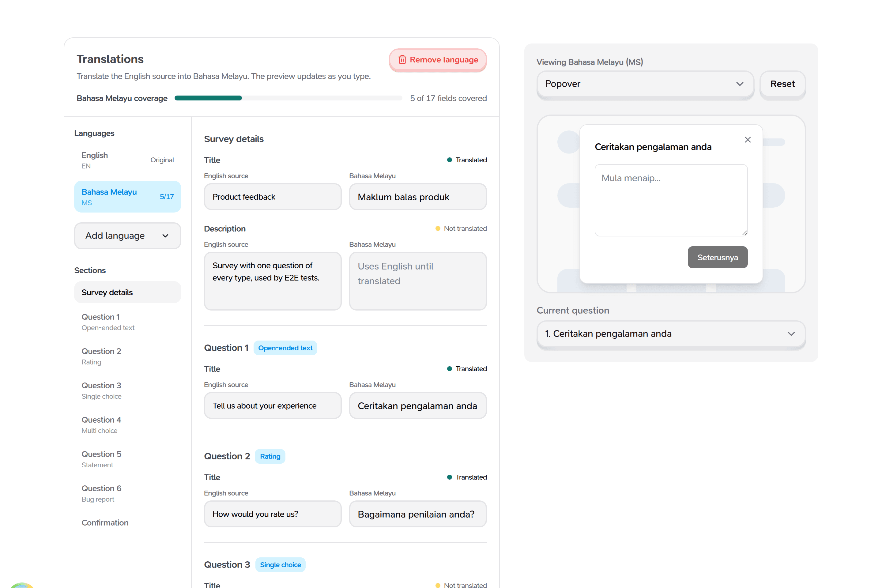Close the popover preview with X
The image size is (882, 588).
(x=748, y=140)
